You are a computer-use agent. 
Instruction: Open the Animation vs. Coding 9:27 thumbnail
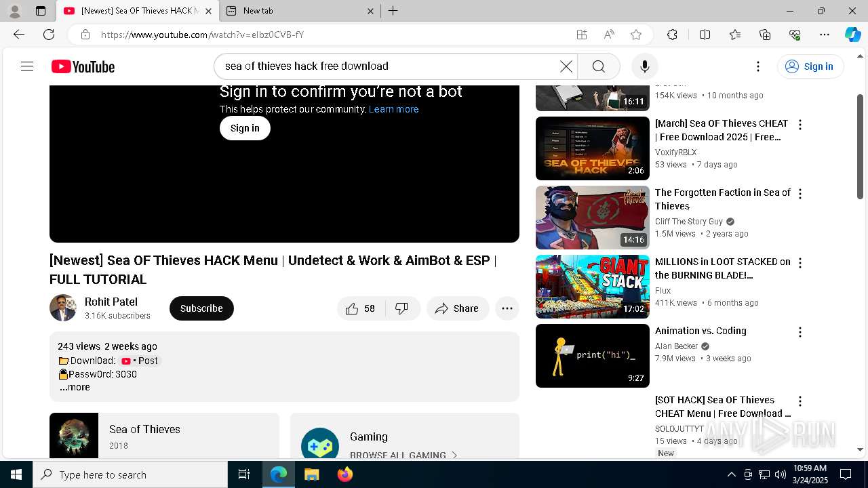click(x=593, y=356)
